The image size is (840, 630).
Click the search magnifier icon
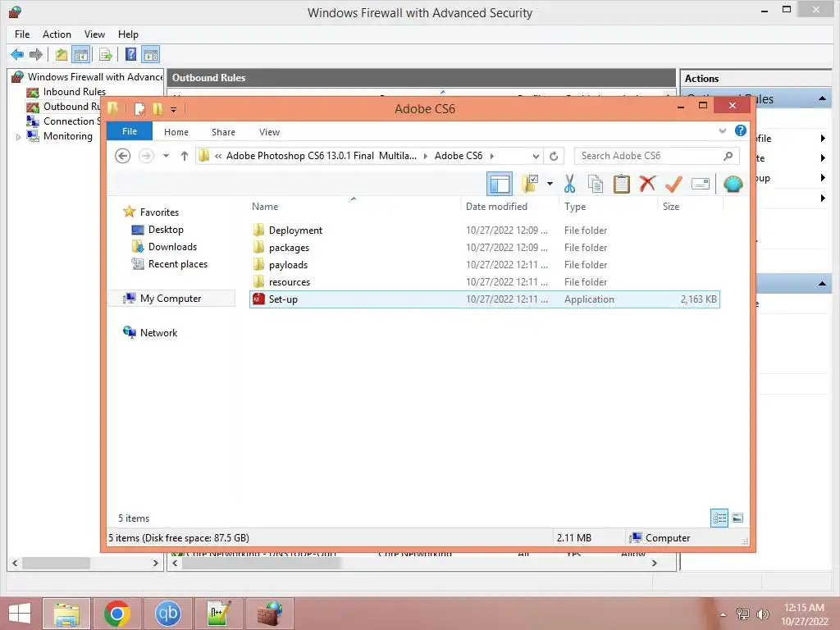[728, 156]
